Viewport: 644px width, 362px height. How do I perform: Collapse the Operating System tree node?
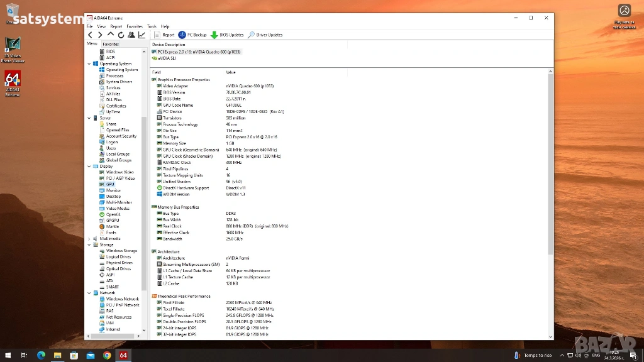point(89,63)
